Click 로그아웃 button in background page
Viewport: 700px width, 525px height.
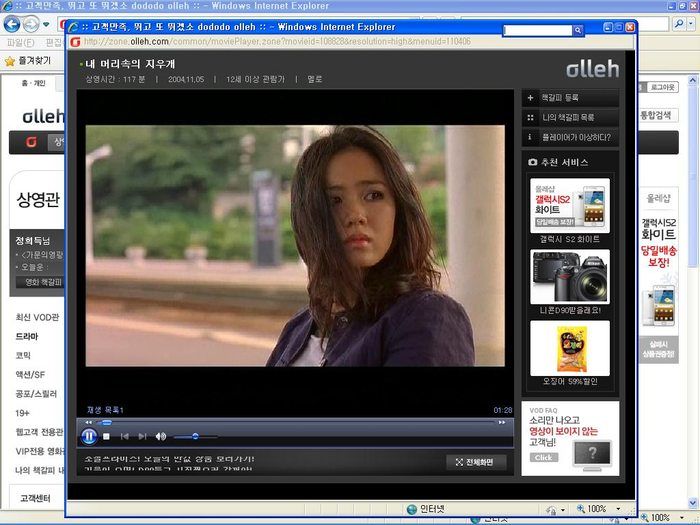(662, 87)
